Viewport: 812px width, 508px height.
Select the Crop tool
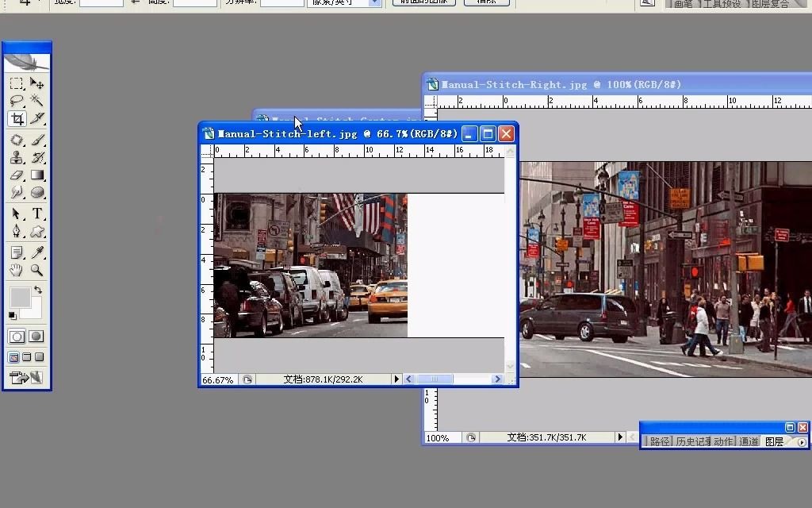click(x=16, y=119)
